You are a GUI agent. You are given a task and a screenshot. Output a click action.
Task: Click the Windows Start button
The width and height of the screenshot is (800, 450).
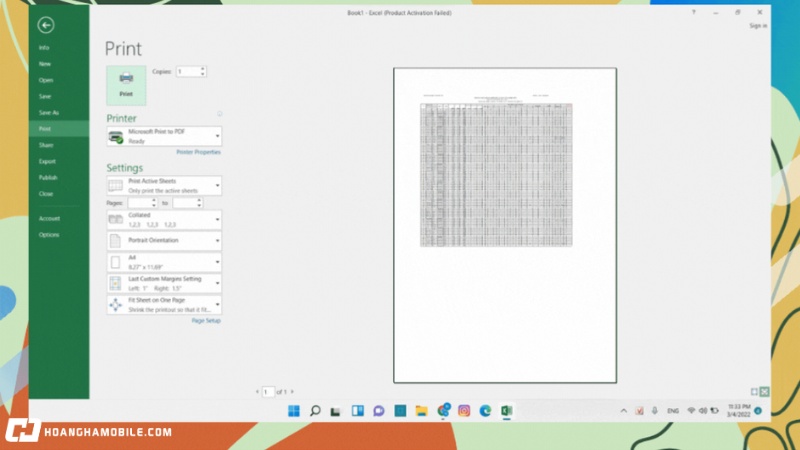coord(293,410)
